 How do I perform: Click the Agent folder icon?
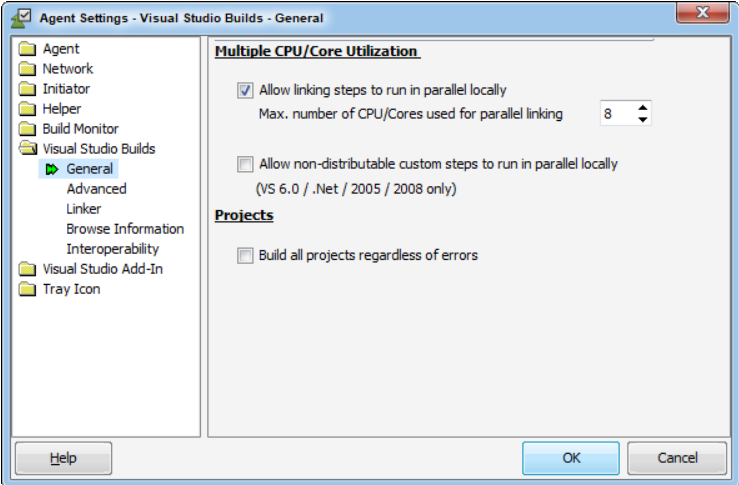28,49
